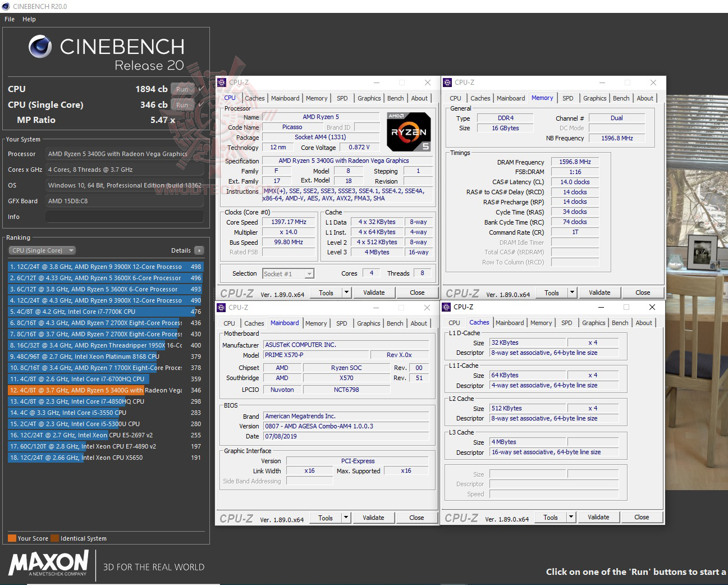Switch to Bench tab in Processor CPU-Z window

coord(396,98)
